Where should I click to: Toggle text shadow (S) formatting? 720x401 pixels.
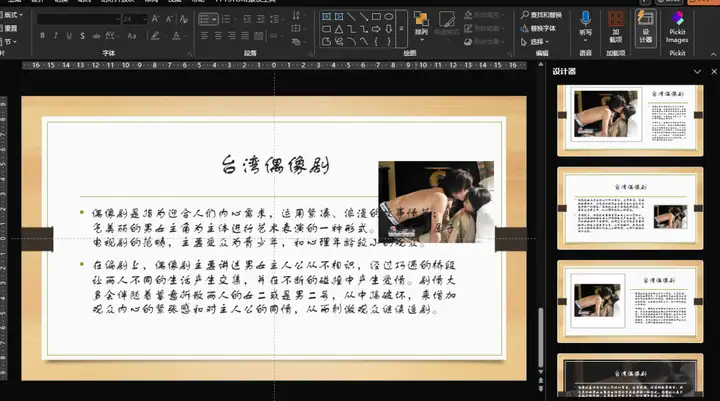point(82,35)
